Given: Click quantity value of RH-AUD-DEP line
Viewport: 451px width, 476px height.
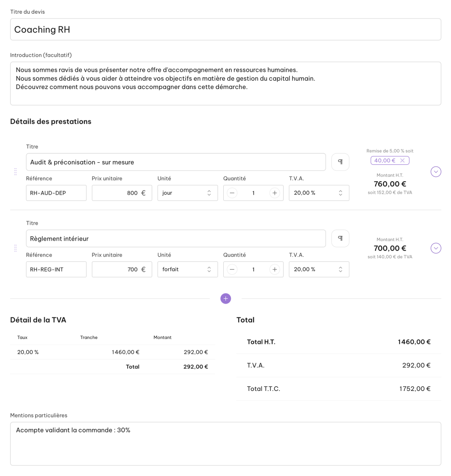Looking at the screenshot, I should point(253,193).
